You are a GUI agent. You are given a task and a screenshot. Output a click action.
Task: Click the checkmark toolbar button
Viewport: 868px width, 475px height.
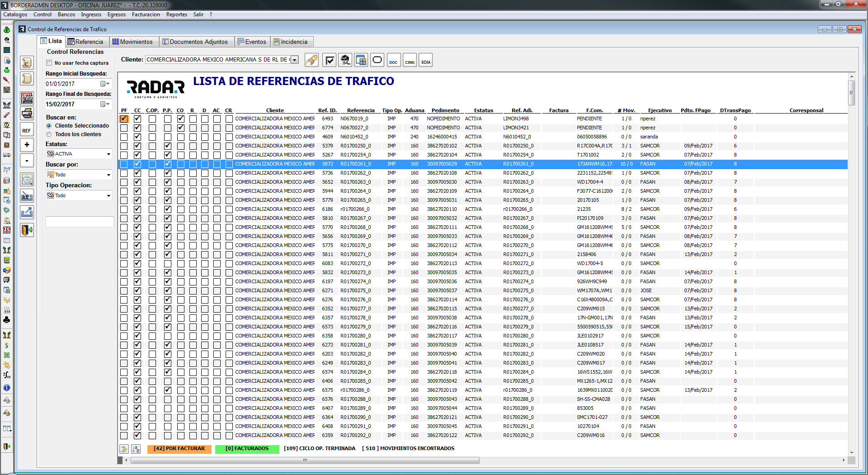[x=330, y=60]
